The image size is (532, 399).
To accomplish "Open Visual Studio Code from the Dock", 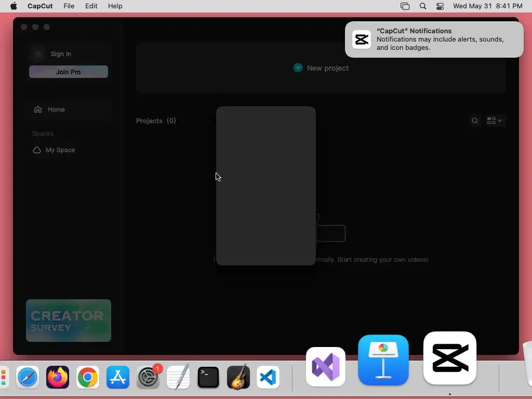I will coord(268,377).
